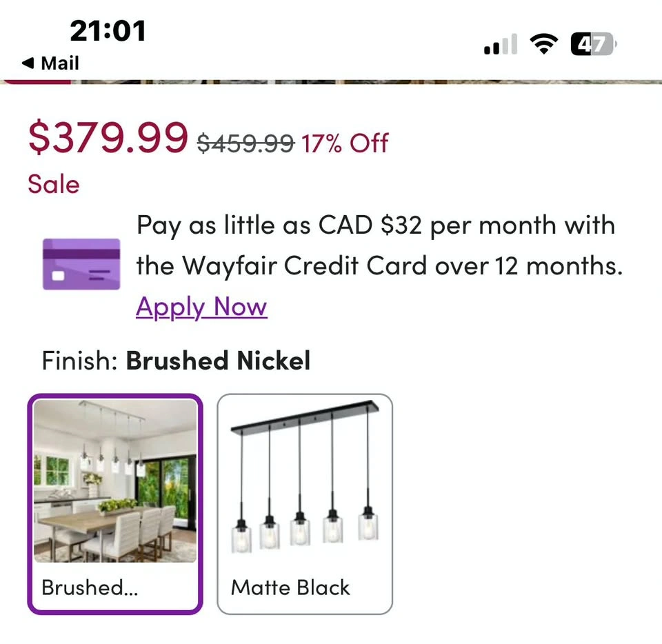662x644 pixels.
Task: Tap the battery level indicator
Action: click(592, 46)
